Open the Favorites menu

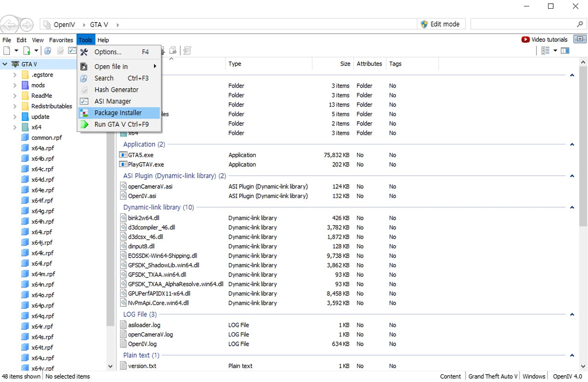click(61, 40)
